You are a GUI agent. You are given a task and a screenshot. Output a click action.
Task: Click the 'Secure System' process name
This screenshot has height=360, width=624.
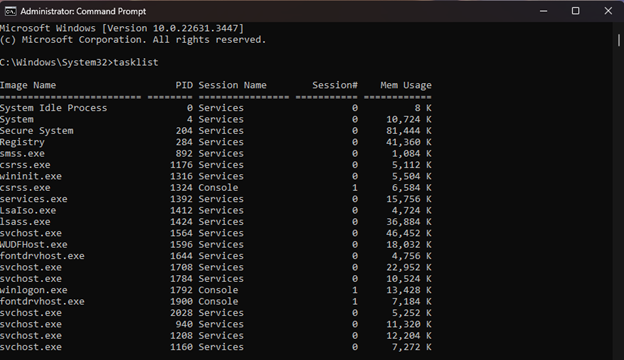(x=37, y=131)
